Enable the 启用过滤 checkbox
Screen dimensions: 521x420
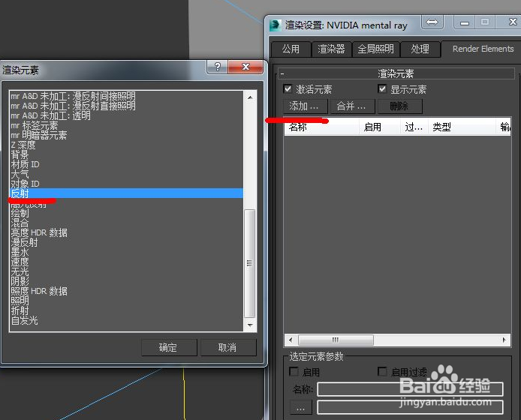[382, 371]
